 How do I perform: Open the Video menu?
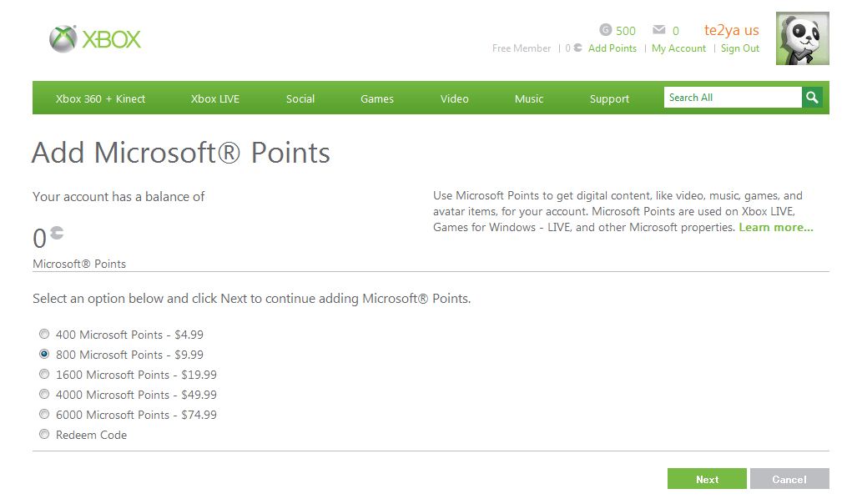coord(455,99)
